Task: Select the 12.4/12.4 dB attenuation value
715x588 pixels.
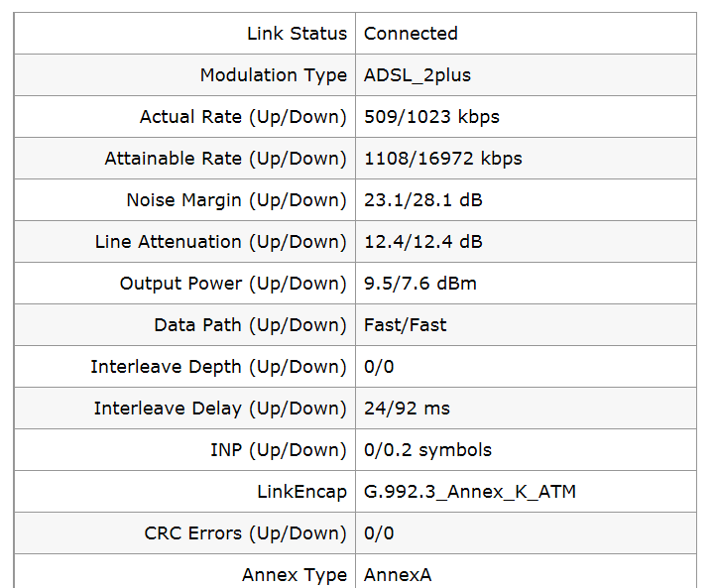Action: tap(422, 242)
